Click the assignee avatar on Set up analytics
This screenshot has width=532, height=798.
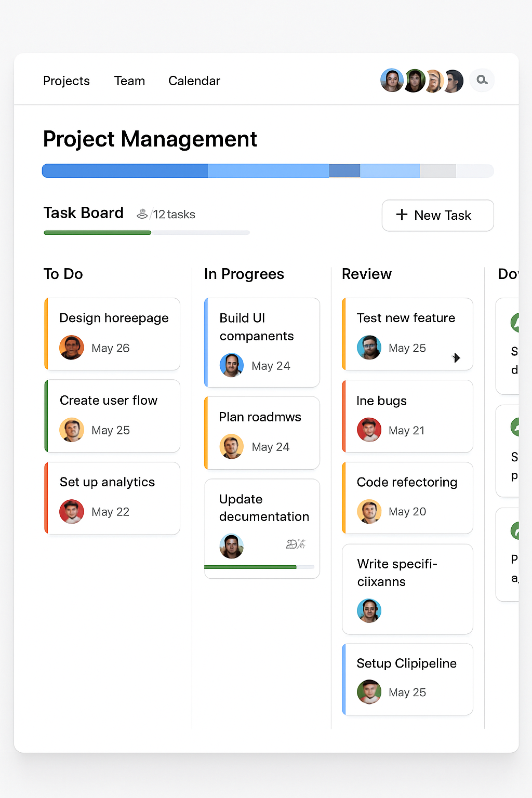click(72, 511)
